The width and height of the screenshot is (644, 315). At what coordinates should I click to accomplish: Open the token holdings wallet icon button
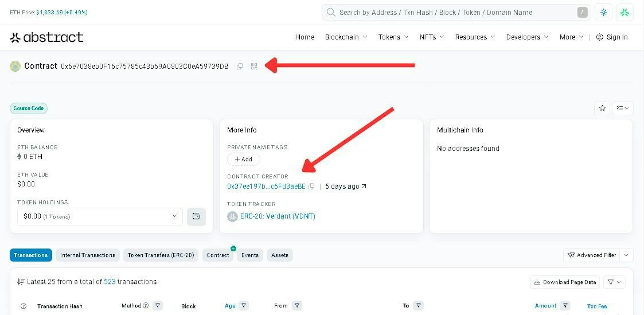196,216
